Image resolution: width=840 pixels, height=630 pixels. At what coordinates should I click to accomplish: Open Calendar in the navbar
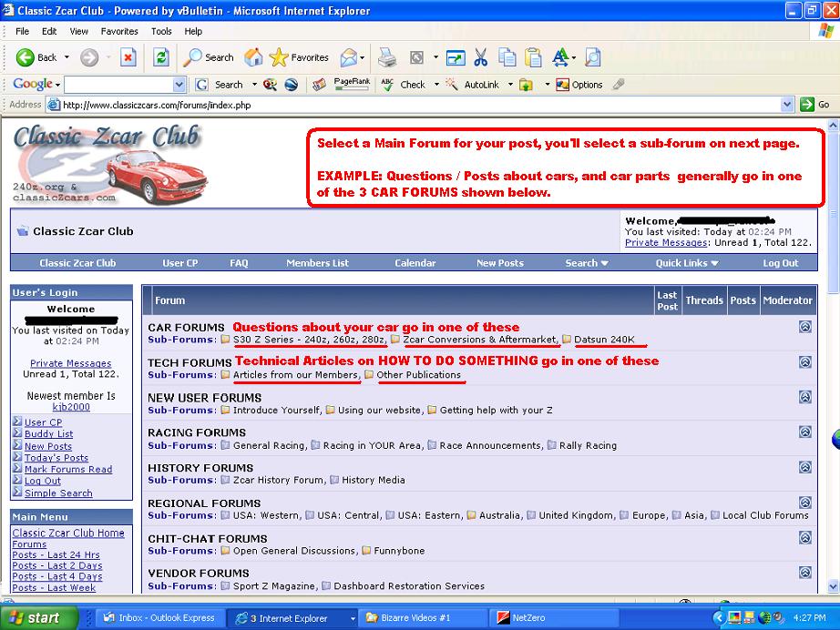pyautogui.click(x=415, y=263)
